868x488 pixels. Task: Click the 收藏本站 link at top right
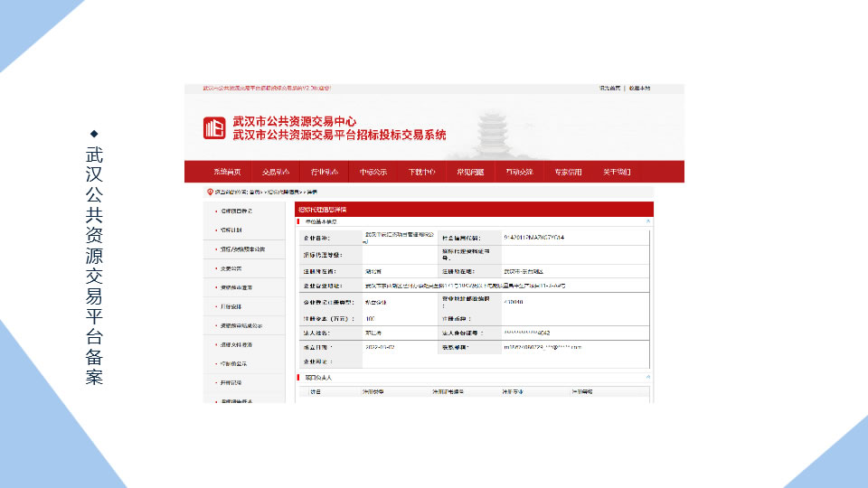(x=639, y=89)
